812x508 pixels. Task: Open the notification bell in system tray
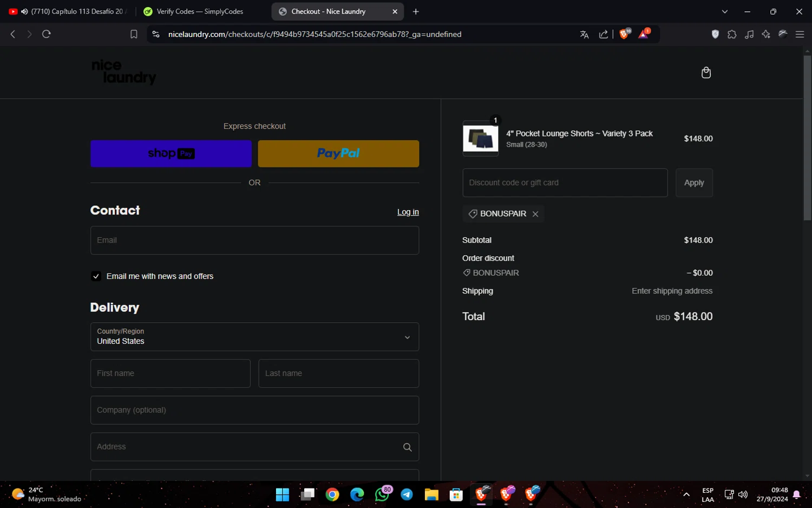pyautogui.click(x=797, y=494)
